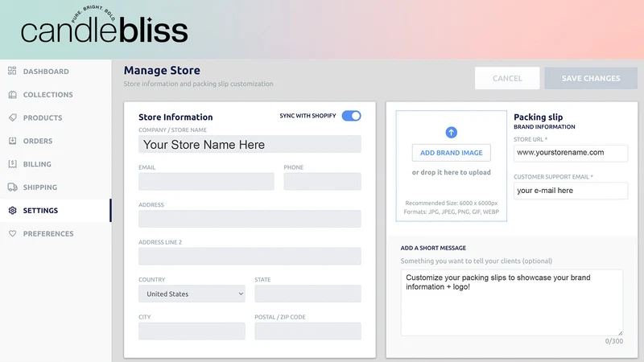Click the candlebliss logo
Screen dimensions: 644x362
point(105,26)
